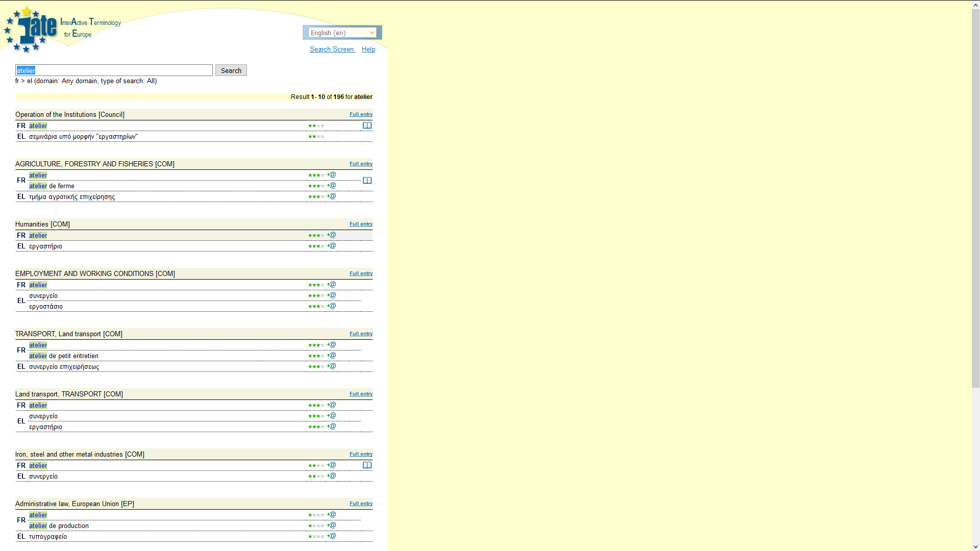Click +@ icon for Agriculture plain 'atelier' row
The height and width of the screenshot is (551, 980).
click(x=332, y=175)
